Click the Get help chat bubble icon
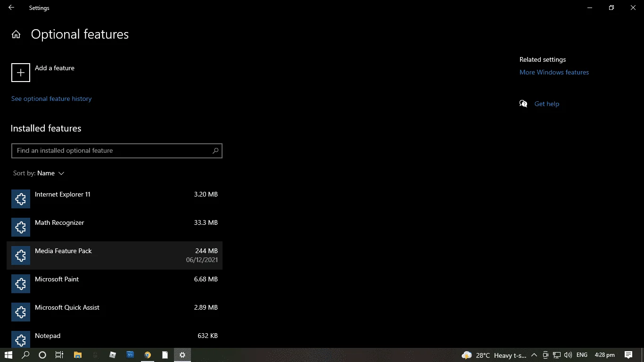 523,104
